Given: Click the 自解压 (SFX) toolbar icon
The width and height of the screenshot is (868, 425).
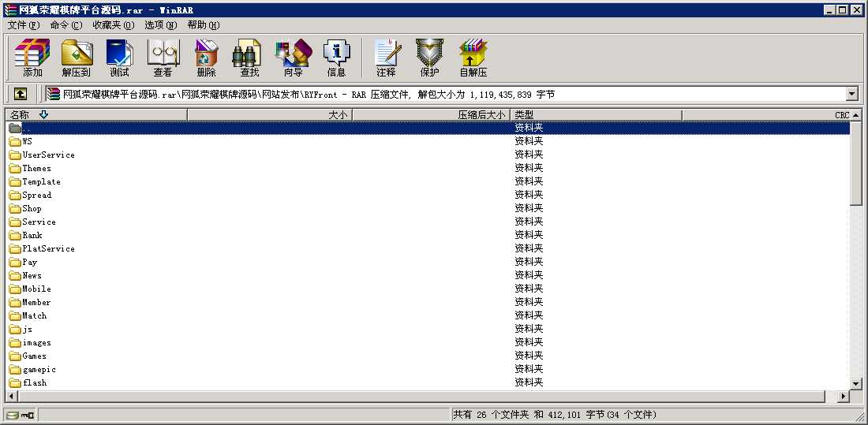Looking at the screenshot, I should [x=473, y=58].
